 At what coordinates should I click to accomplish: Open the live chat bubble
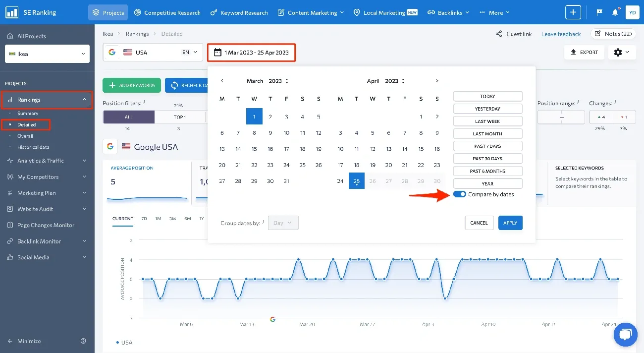point(625,336)
